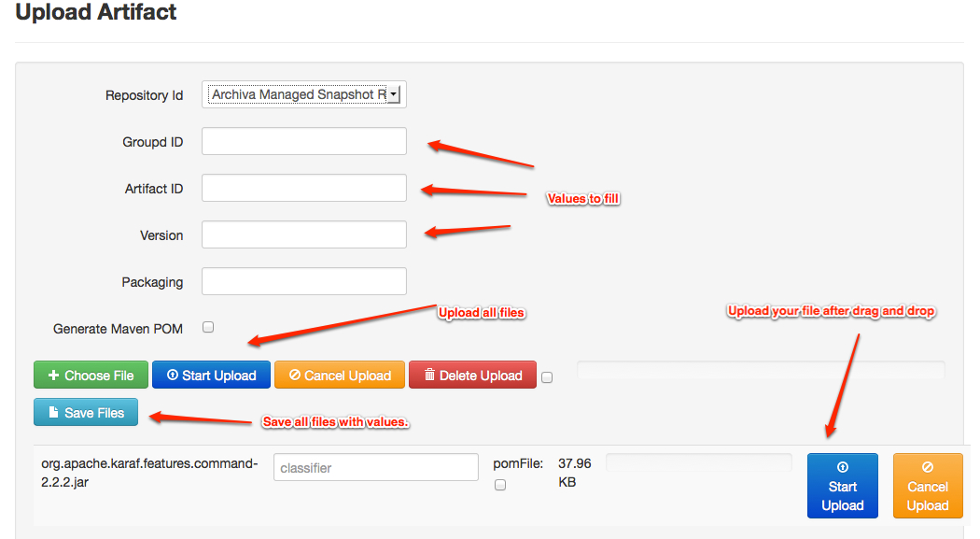Click the file icon on Save Files
Screen dimensions: 980x539
(x=54, y=413)
